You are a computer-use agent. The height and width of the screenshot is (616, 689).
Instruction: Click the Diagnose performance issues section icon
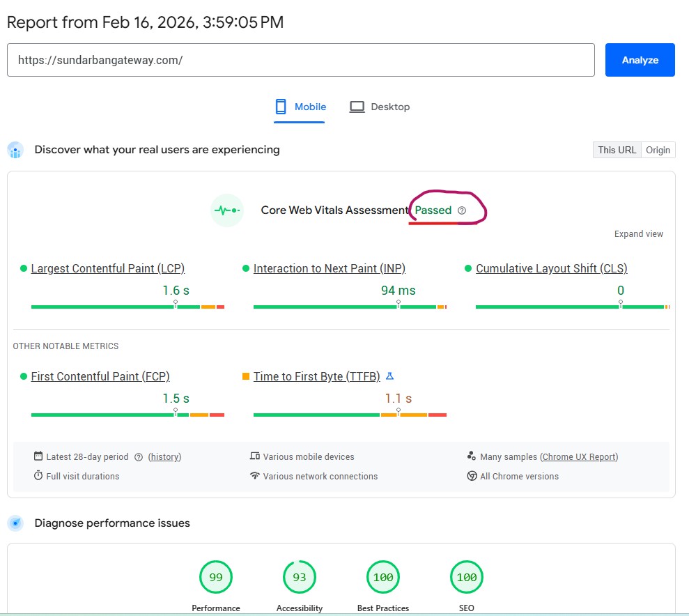click(15, 523)
